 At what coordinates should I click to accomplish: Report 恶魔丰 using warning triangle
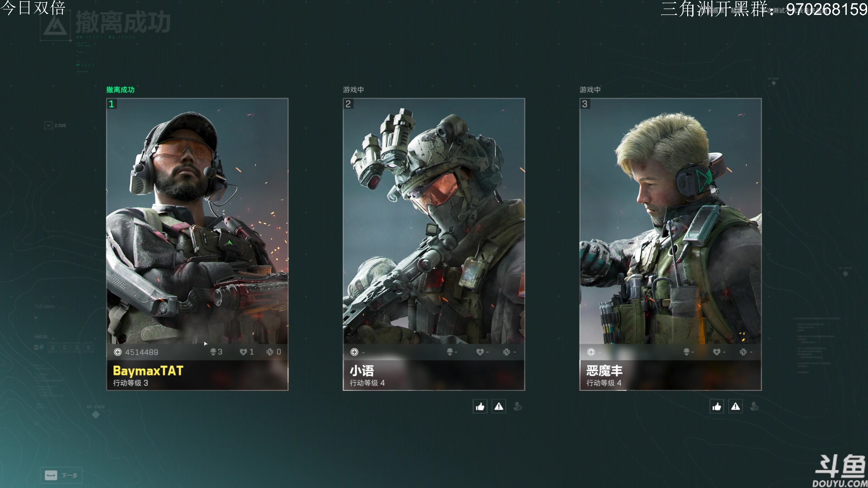coord(736,407)
